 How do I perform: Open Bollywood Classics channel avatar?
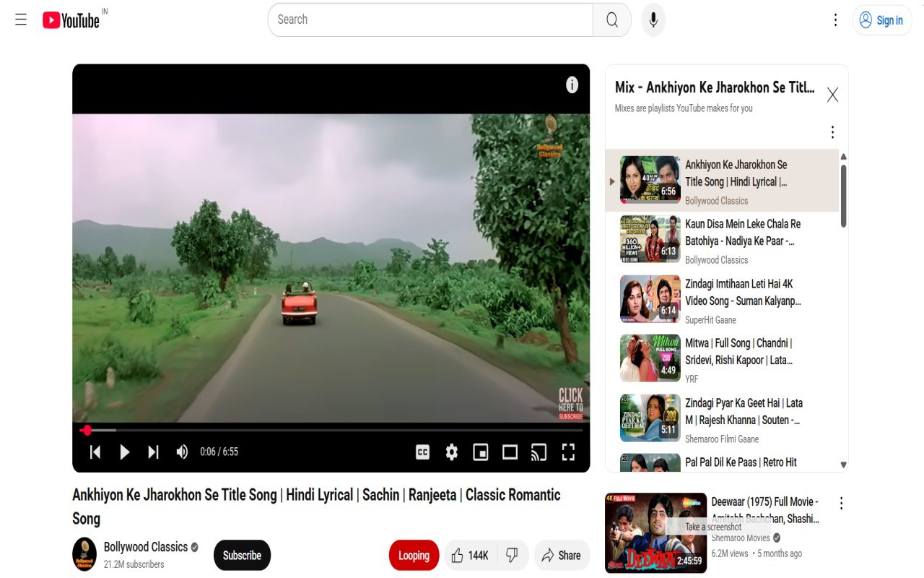(x=84, y=554)
